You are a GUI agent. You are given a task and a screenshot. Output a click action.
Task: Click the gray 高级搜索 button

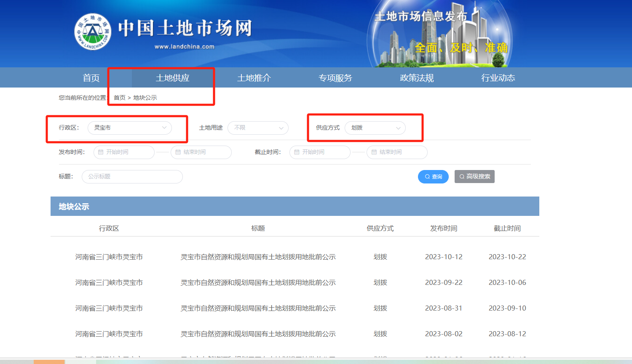click(474, 177)
